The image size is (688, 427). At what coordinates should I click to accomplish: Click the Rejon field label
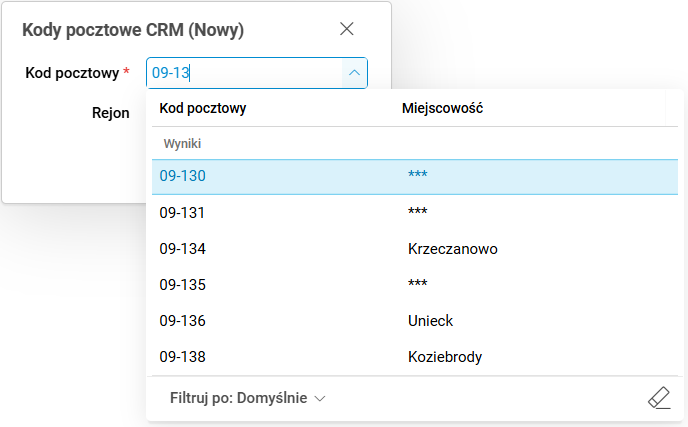pyautogui.click(x=110, y=113)
